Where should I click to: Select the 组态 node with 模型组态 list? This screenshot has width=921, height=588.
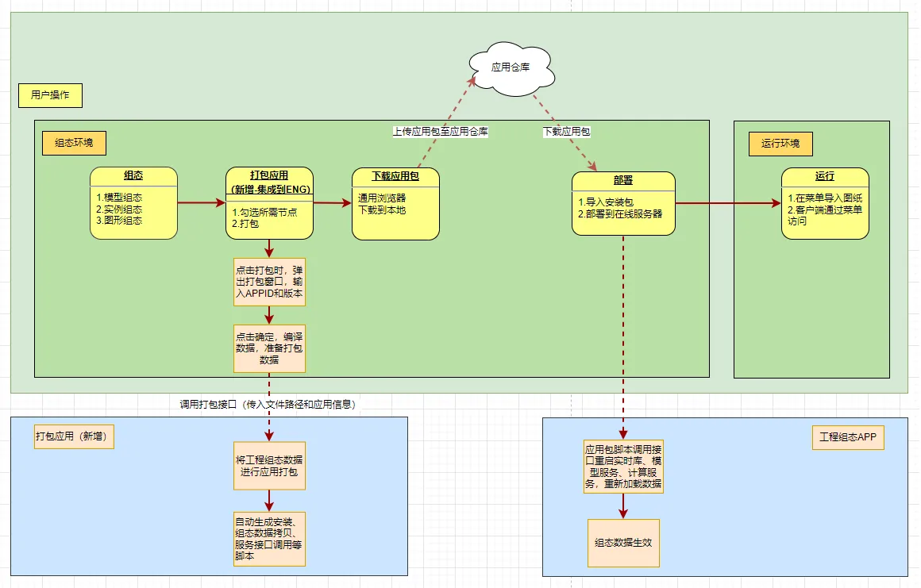(x=133, y=203)
